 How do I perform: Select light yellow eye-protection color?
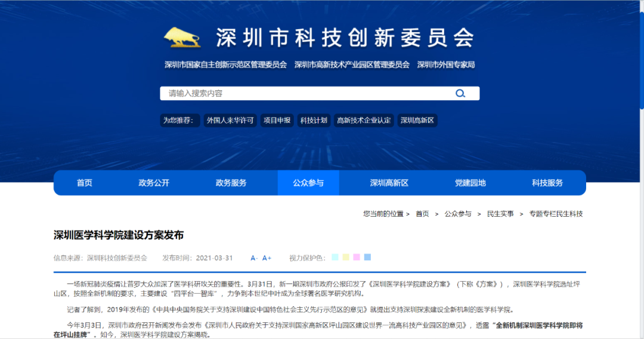[346, 257]
